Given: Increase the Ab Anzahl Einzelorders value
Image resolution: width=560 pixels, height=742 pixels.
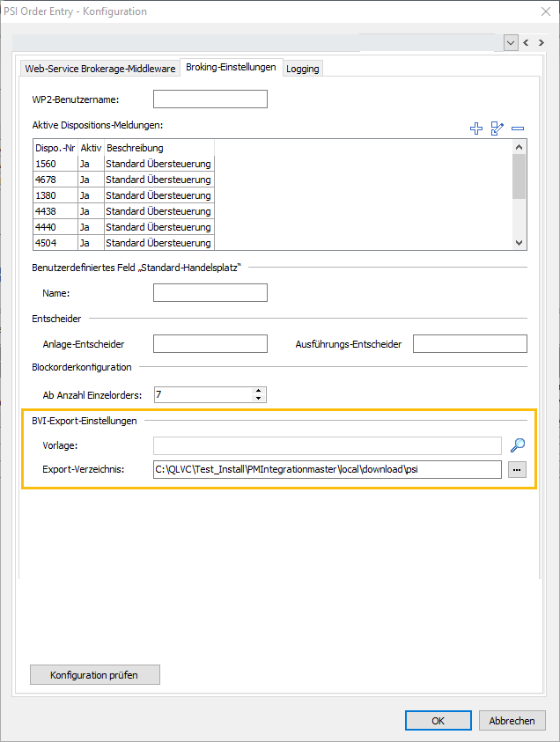Looking at the screenshot, I should coord(258,391).
